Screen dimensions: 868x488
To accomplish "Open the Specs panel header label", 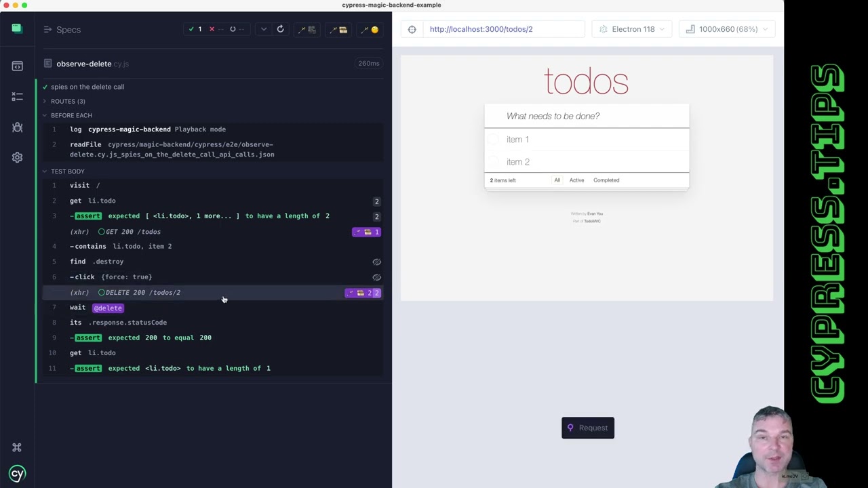I will (68, 30).
